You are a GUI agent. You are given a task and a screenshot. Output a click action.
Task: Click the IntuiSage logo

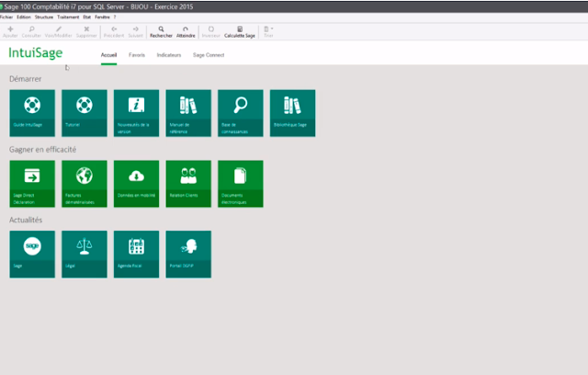tap(36, 53)
